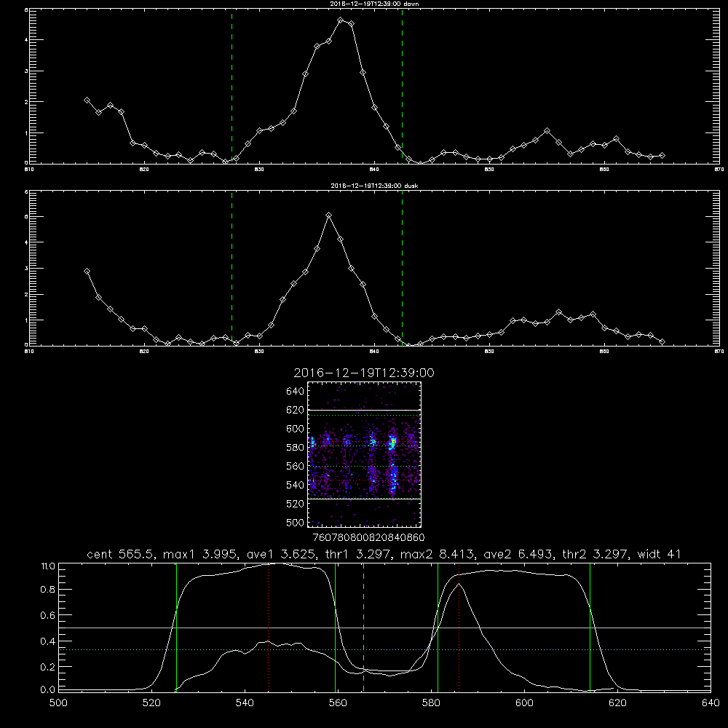Screen dimensions: 728x728
Task: Click the 820 x-axis label under dusk plot
Action: point(144,352)
